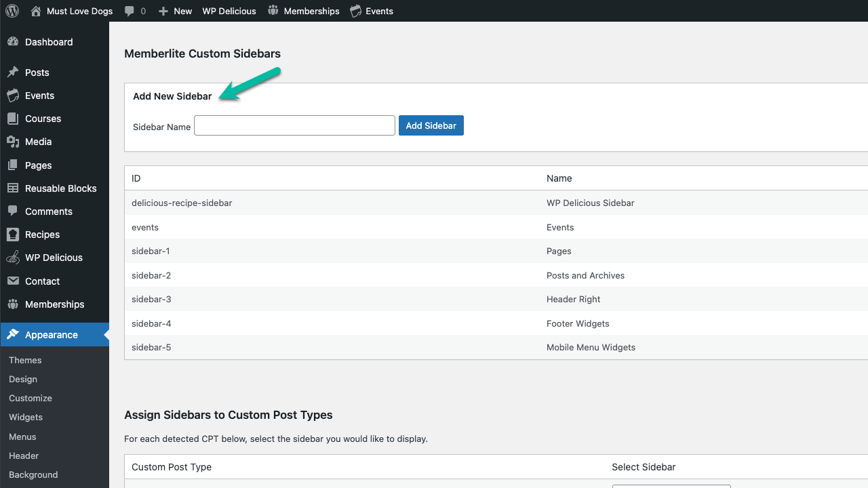Open Memberships link in admin bar

(311, 11)
